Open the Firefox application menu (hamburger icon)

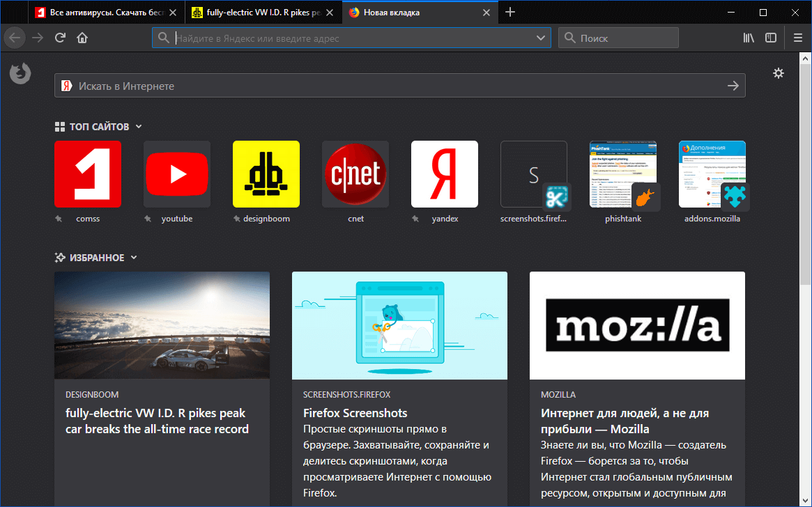797,38
